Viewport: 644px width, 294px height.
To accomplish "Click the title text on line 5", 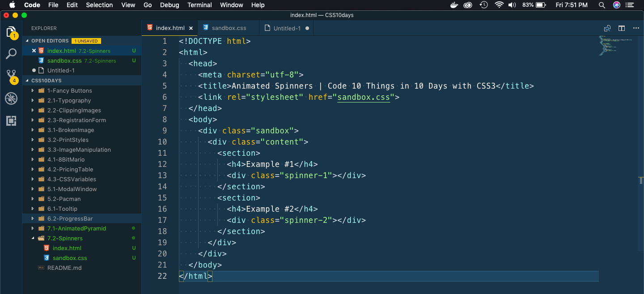I will tap(364, 86).
